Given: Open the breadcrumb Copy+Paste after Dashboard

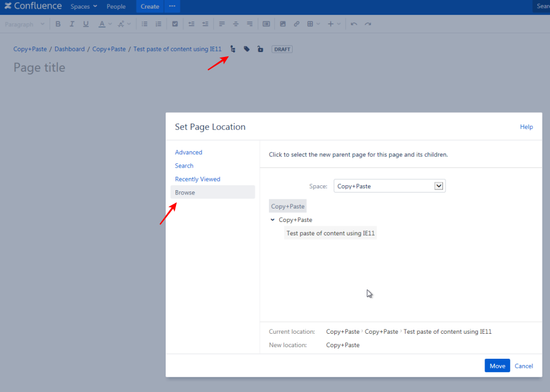Looking at the screenshot, I should pyautogui.click(x=109, y=49).
